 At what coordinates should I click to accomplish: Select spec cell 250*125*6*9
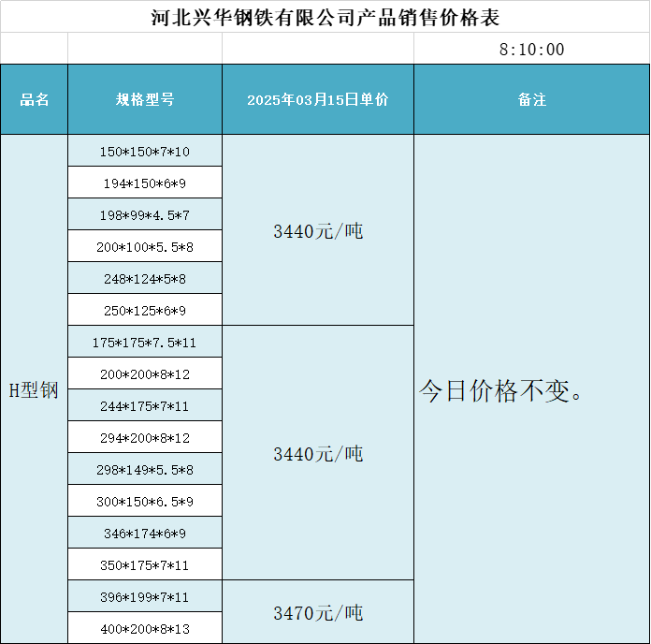click(145, 310)
